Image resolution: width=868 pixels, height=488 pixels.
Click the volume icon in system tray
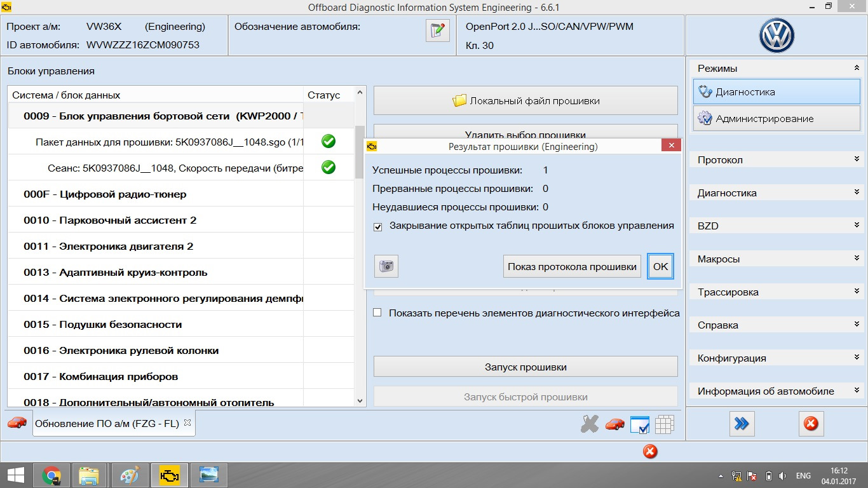click(783, 475)
